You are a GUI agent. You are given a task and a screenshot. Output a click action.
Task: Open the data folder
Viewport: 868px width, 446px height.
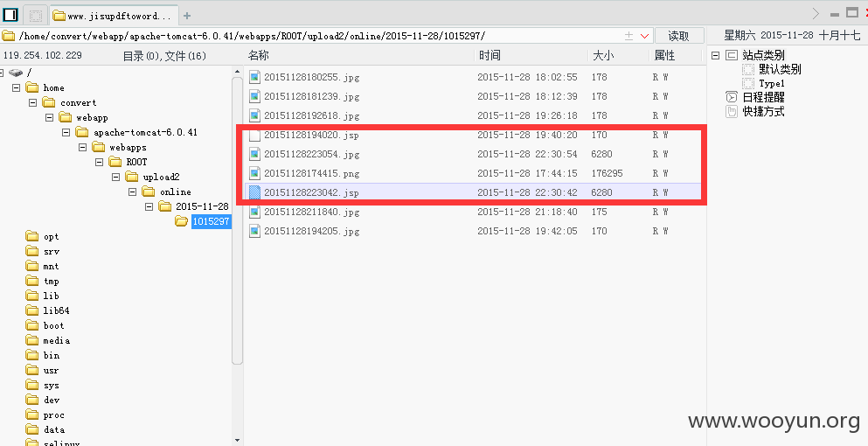pos(53,429)
